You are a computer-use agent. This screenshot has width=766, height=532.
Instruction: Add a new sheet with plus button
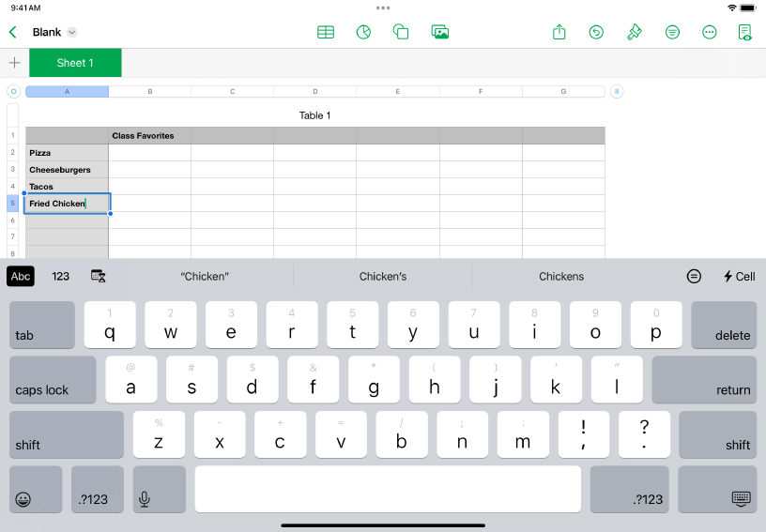(14, 63)
